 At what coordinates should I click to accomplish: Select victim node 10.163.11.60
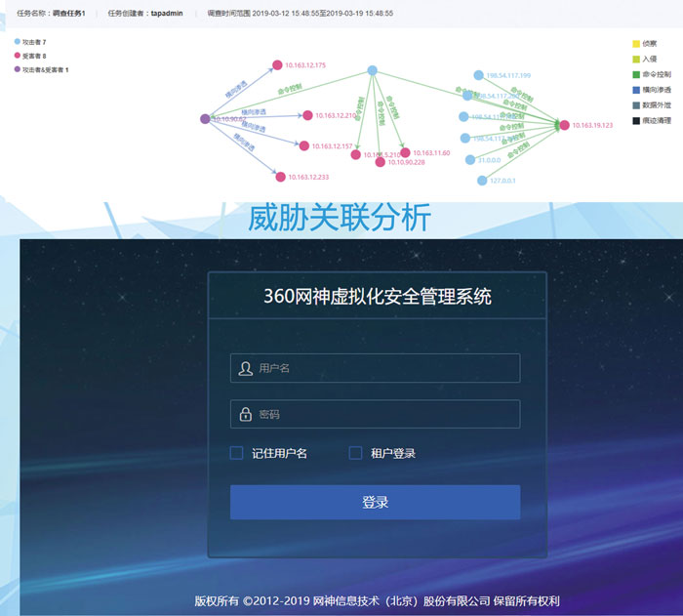[405, 152]
